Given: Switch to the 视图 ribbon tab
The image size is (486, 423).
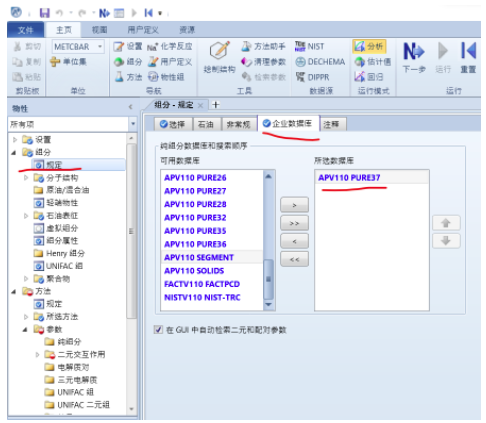Looking at the screenshot, I should click(99, 30).
